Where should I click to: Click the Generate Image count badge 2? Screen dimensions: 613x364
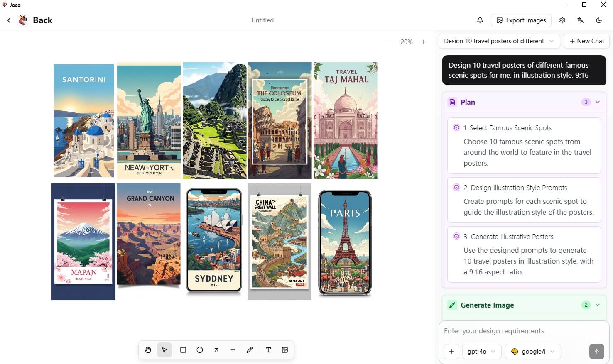point(586,305)
